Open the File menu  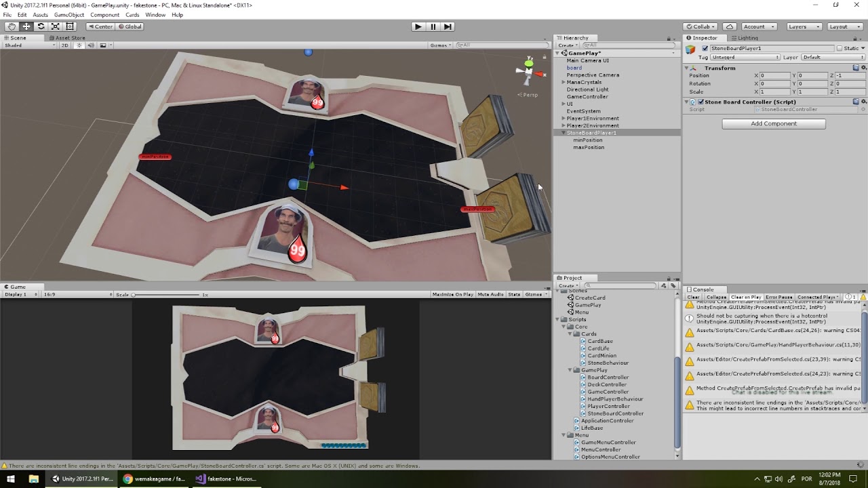point(7,14)
